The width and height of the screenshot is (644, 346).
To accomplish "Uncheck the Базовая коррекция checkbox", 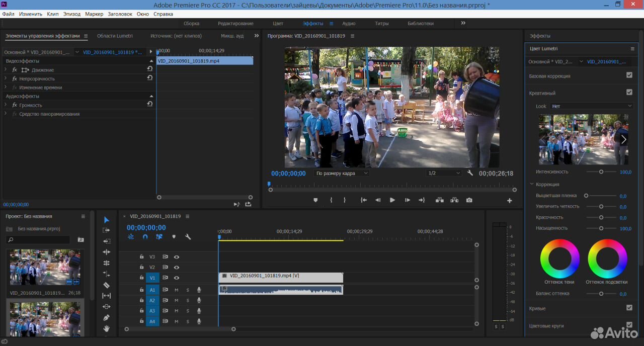I will (629, 75).
